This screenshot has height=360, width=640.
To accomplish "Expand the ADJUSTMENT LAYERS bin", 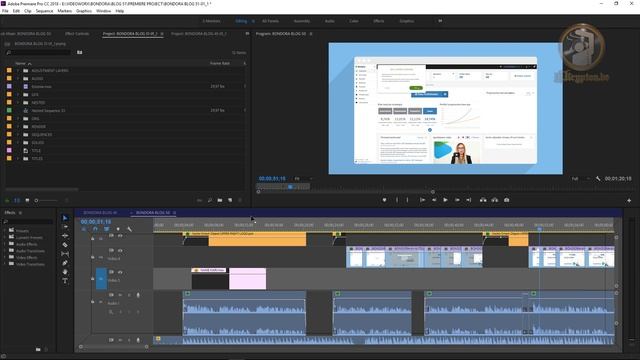I will click(x=18, y=71).
